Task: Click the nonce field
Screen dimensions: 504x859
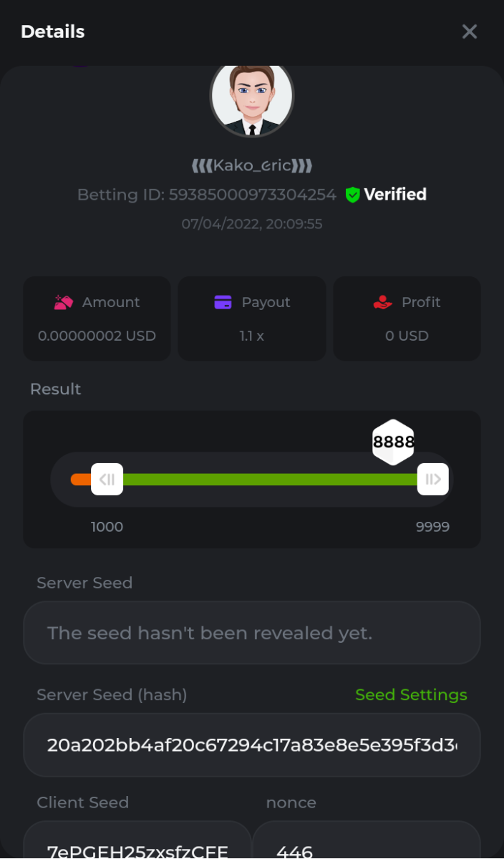Action: [366, 845]
